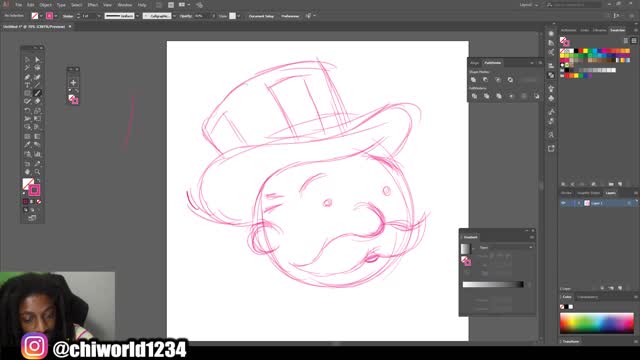Screen dimensions: 640x360
Task: Click the Preferences button
Action: pyautogui.click(x=290, y=16)
